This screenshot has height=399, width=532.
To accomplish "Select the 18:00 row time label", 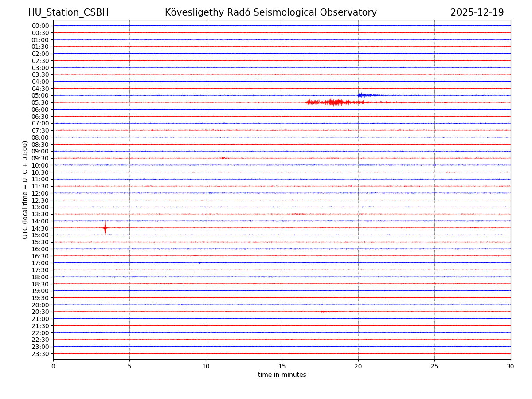I will click(x=40, y=277).
